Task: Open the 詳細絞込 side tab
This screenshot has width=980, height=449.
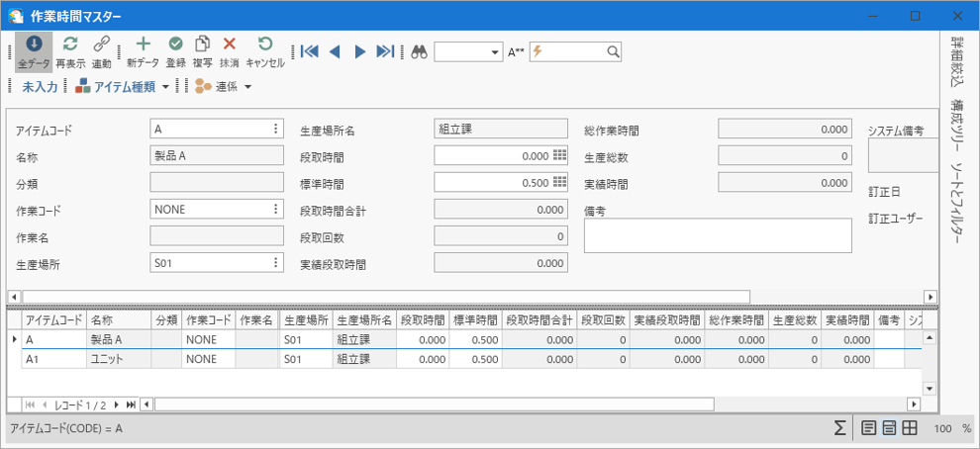Action: click(957, 62)
